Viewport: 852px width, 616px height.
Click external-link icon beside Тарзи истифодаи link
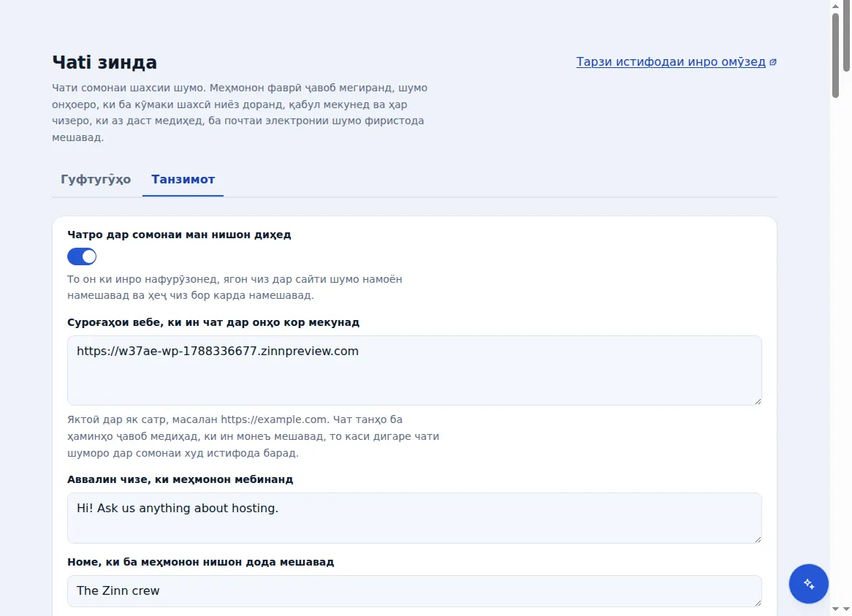click(773, 62)
